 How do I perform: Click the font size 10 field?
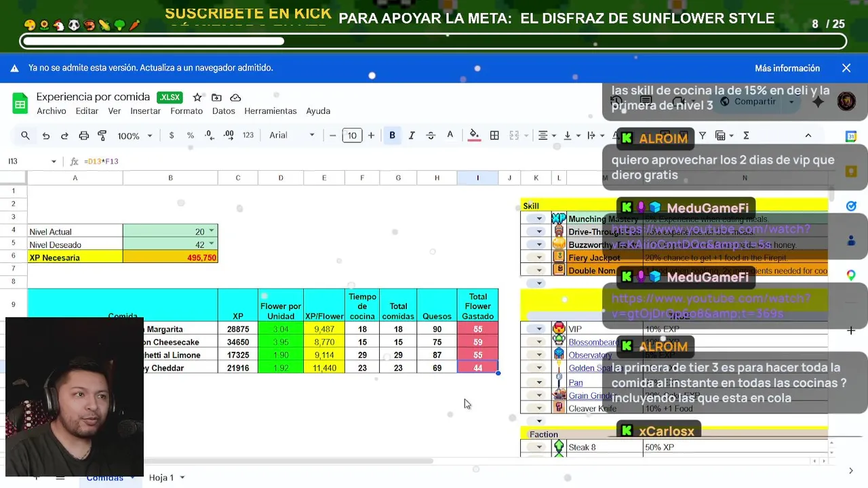pos(352,136)
